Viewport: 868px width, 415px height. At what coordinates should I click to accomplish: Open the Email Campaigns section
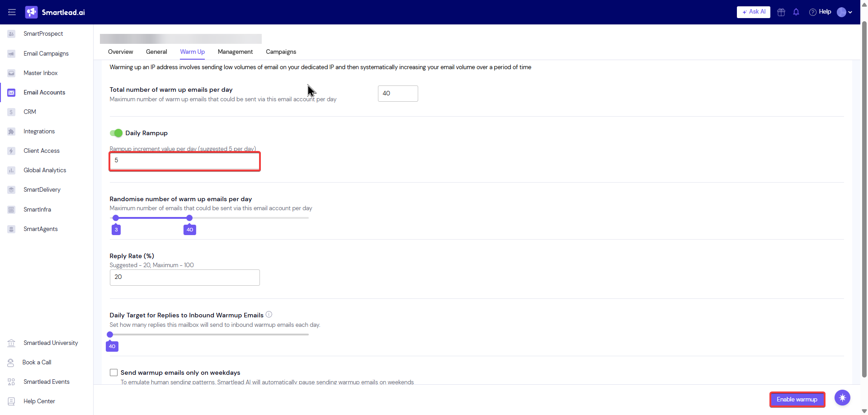[46, 53]
